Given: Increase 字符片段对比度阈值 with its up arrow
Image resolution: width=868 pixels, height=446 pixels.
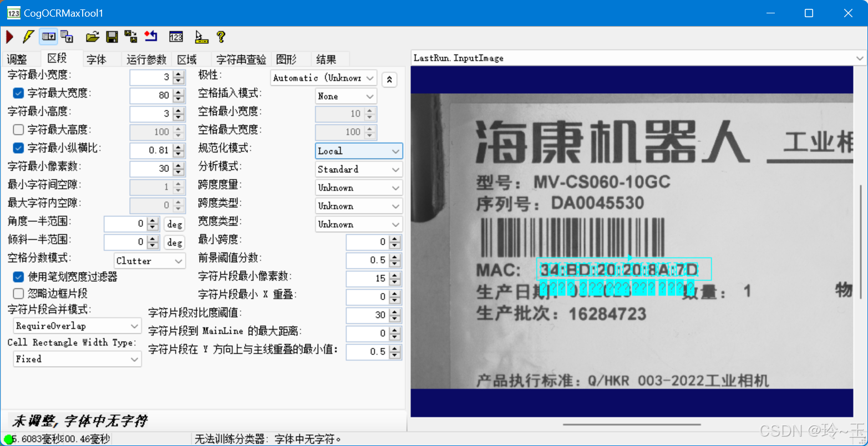Looking at the screenshot, I should [394, 312].
